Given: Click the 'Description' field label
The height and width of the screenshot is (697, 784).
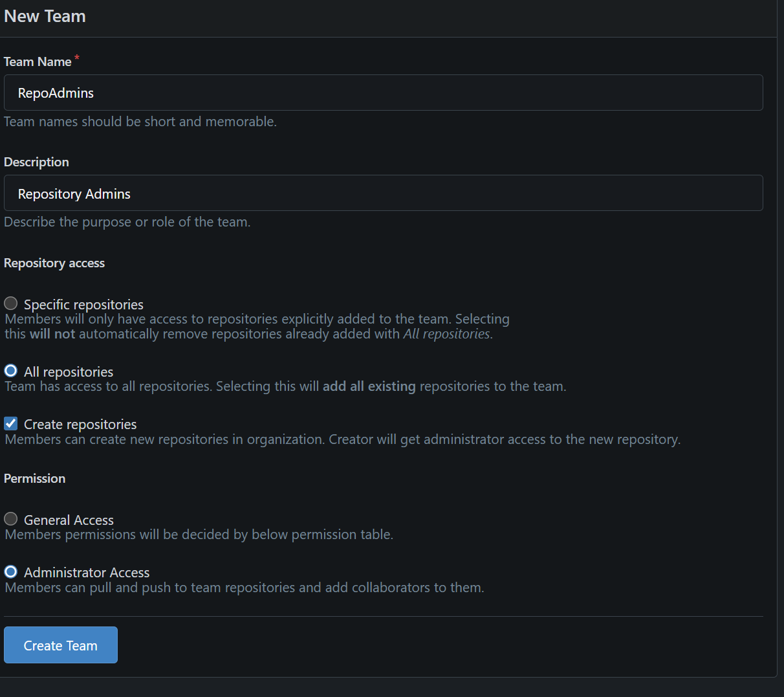Looking at the screenshot, I should coord(36,162).
